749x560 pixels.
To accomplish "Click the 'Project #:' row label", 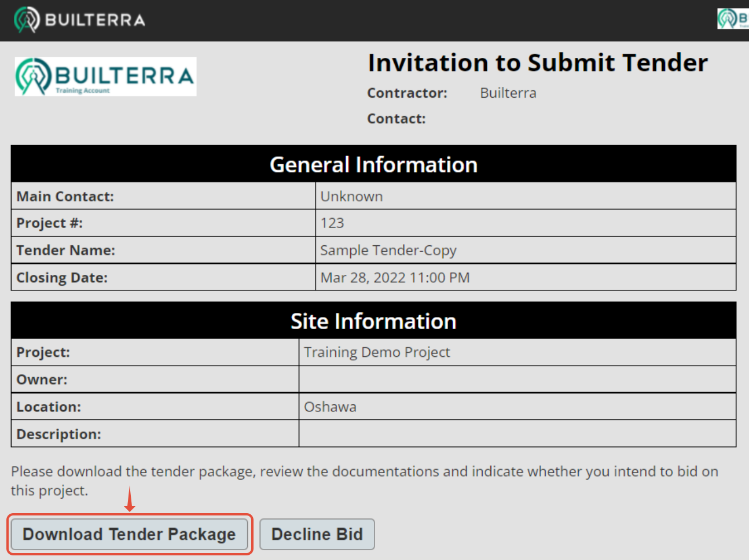I will (x=50, y=223).
